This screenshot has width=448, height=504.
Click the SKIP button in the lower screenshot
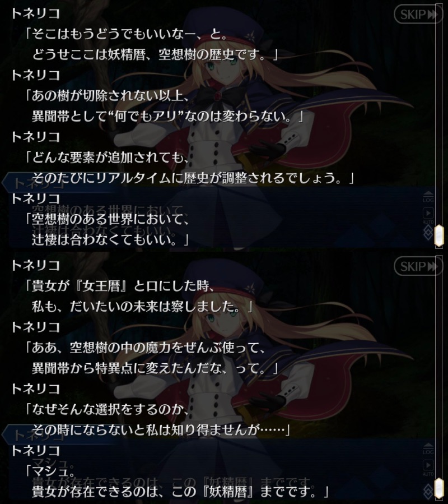[x=418, y=266]
